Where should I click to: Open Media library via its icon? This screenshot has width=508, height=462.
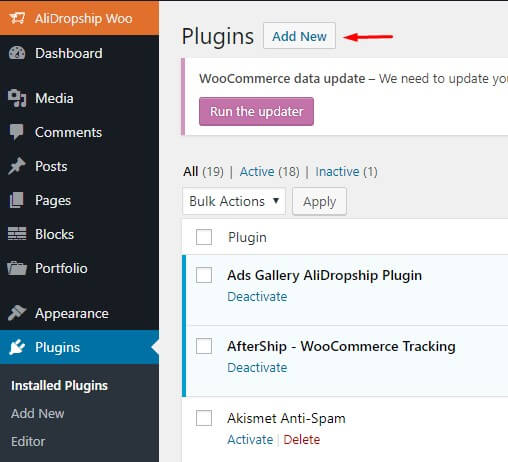click(17, 98)
